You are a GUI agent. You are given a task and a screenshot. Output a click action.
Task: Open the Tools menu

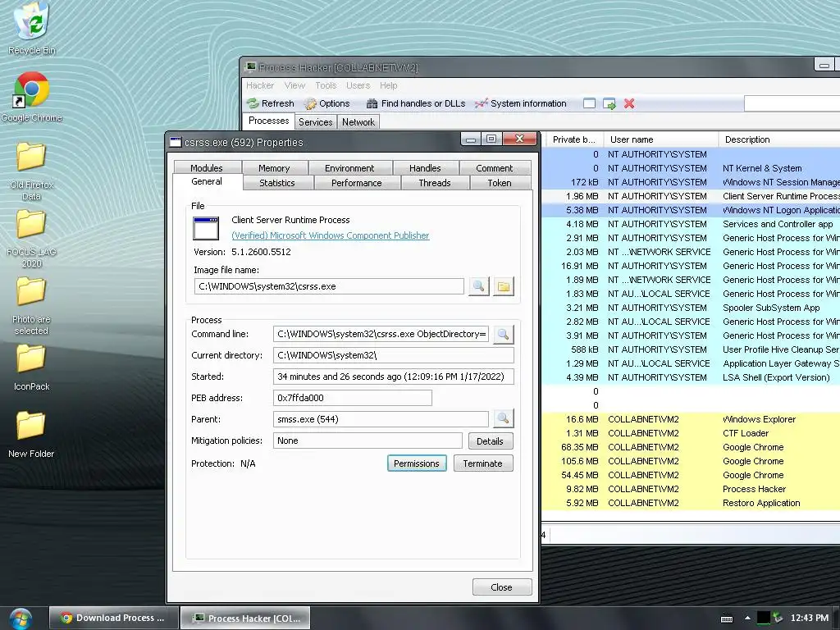[x=326, y=85]
